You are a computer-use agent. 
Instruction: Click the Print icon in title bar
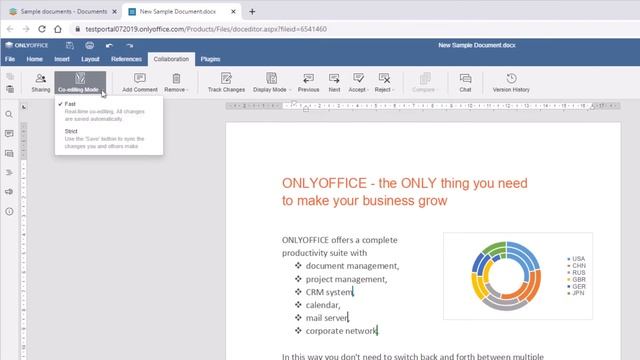click(x=89, y=45)
